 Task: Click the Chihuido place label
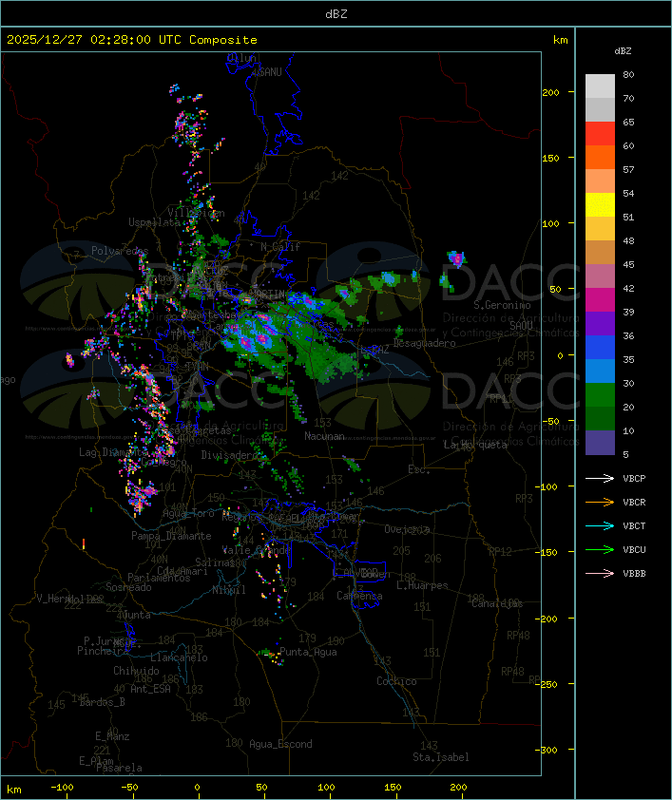point(136,671)
